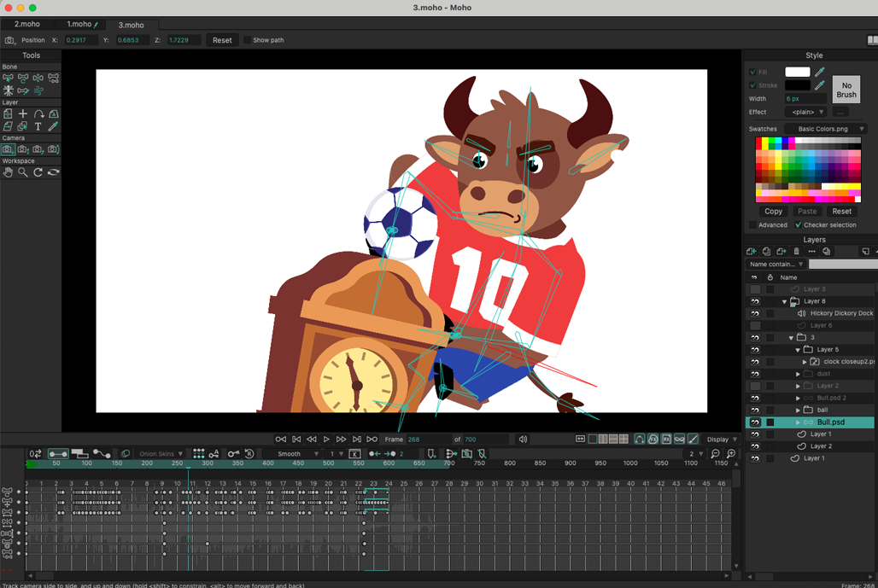The height and width of the screenshot is (588, 878).
Task: Toggle visibility of the Layer 3 layer
Action: 754,288
